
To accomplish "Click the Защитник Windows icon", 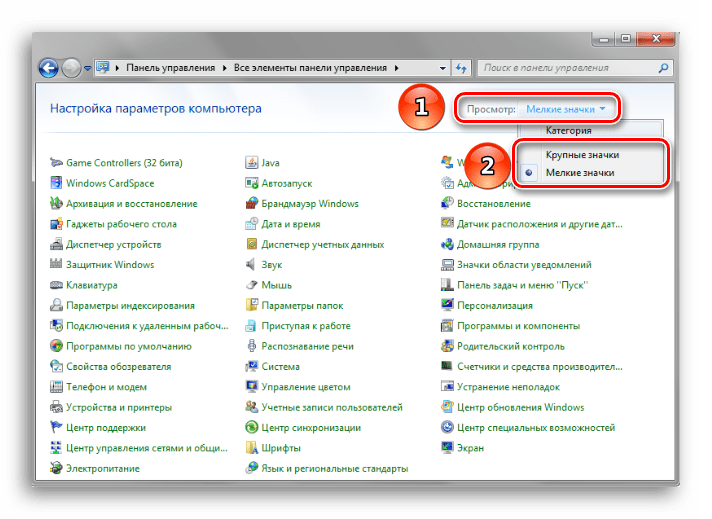I will (x=56, y=264).
